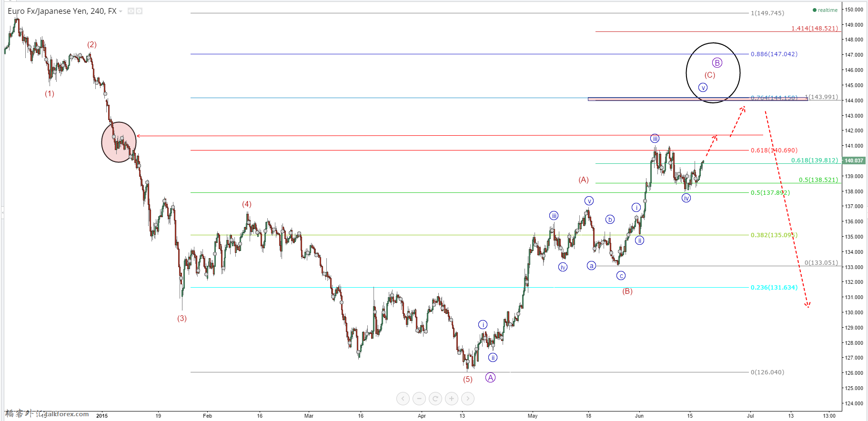Viewport: 868px width, 421px height.
Task: Click the 124.000 price scale label
Action: [x=854, y=403]
